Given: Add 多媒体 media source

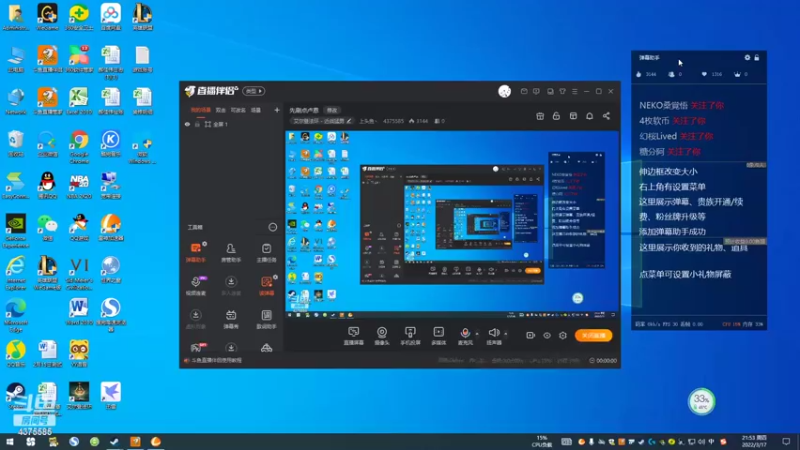Looking at the screenshot, I should point(438,336).
